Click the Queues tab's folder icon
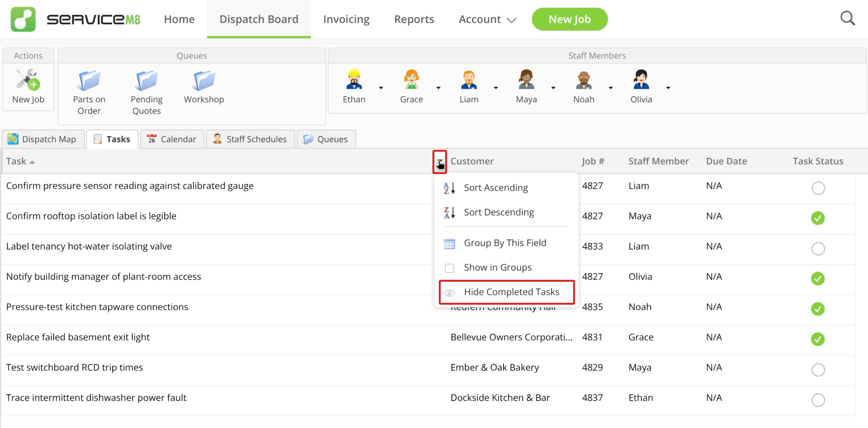This screenshot has width=868, height=428. [x=308, y=139]
